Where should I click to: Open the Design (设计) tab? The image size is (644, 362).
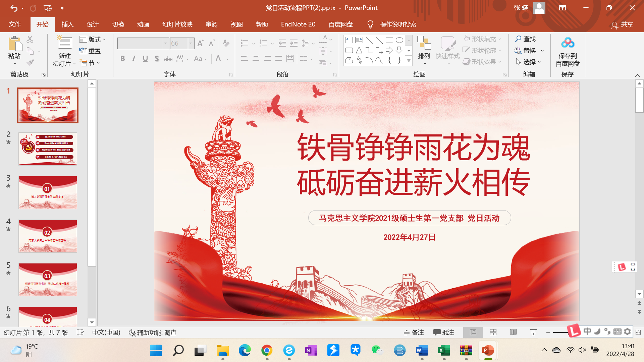pos(93,24)
